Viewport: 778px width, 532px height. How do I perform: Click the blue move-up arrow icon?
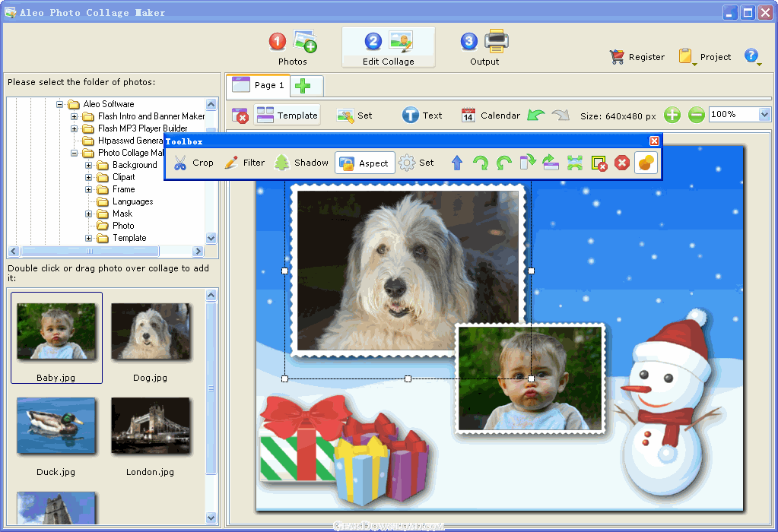tap(457, 163)
